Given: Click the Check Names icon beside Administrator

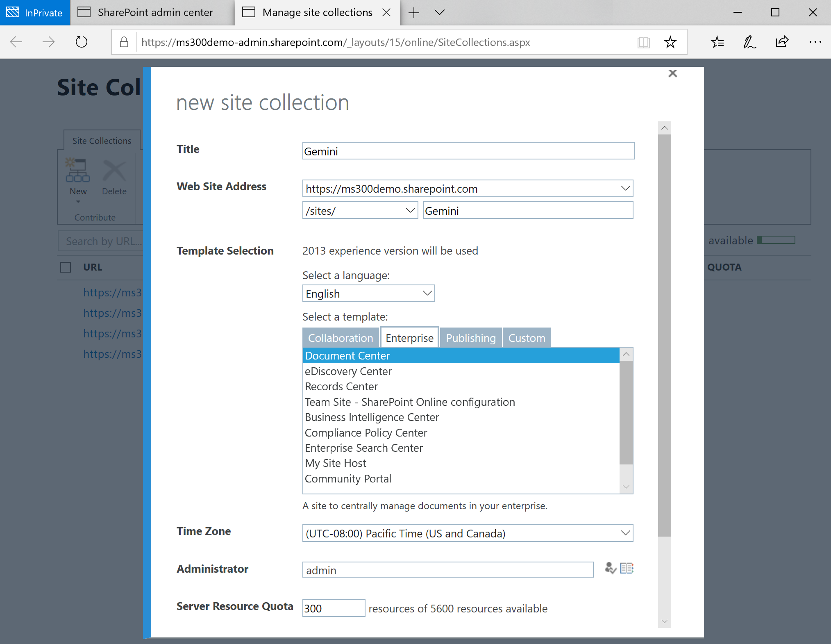Looking at the screenshot, I should coord(610,568).
